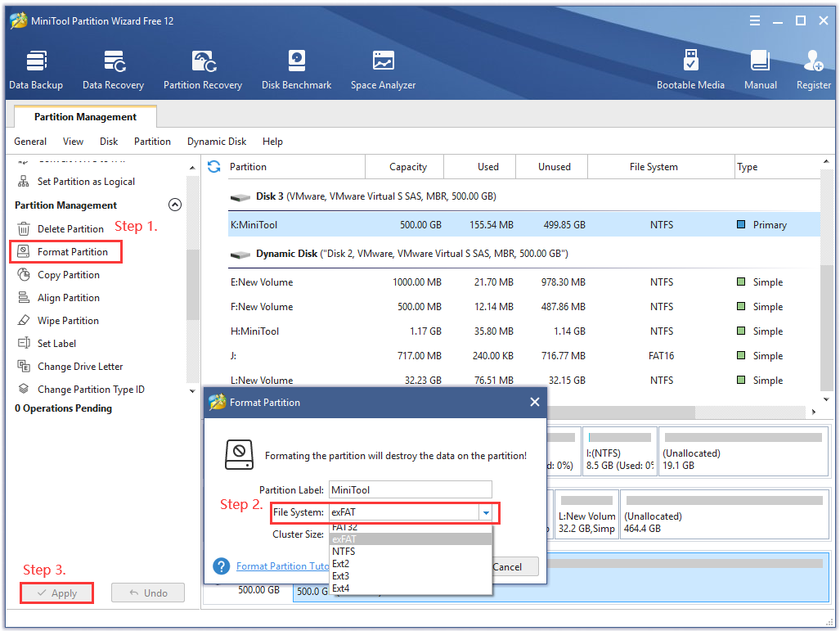Click the Undo button
840x631 pixels.
[148, 593]
